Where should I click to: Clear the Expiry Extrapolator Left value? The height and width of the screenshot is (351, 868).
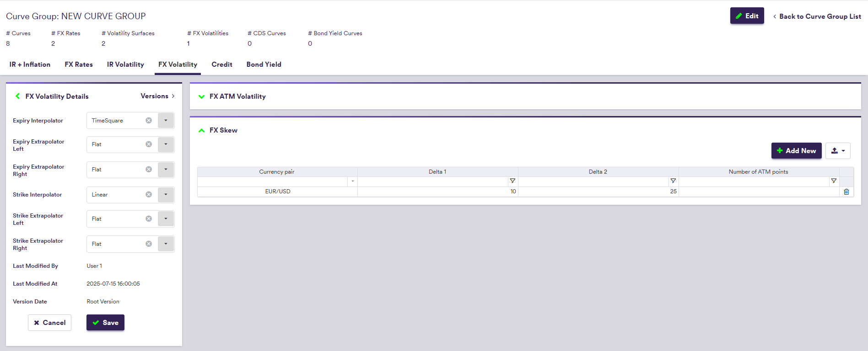pos(149,144)
